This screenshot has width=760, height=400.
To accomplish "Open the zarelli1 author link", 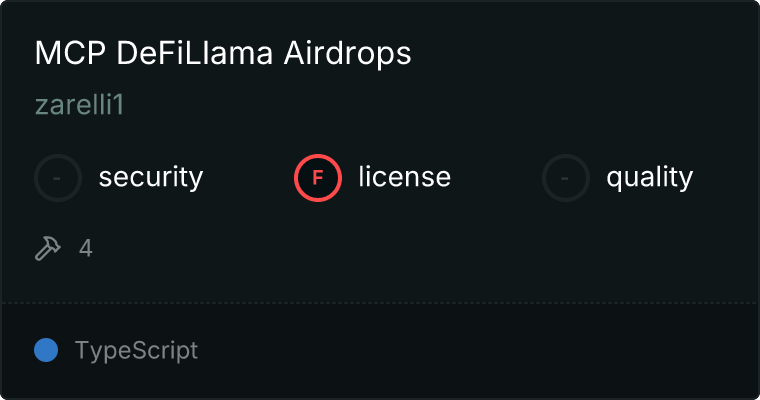I will coord(79,105).
